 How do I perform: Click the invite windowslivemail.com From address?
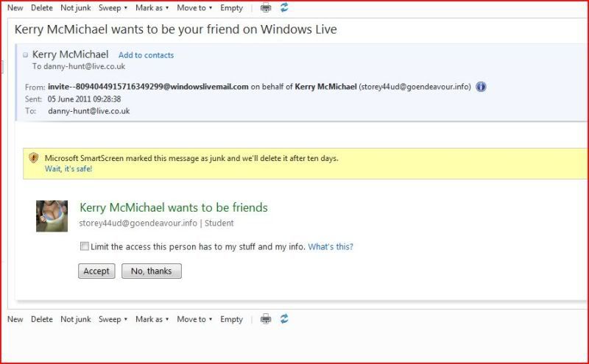(149, 87)
